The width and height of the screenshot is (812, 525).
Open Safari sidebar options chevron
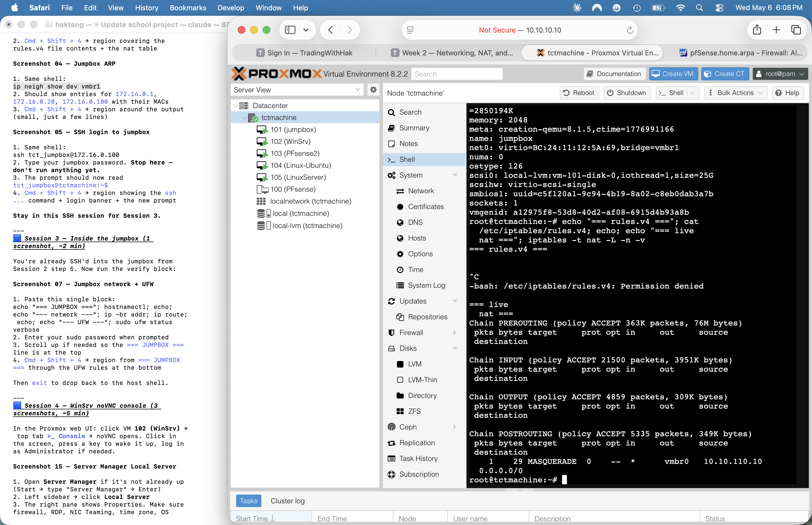(306, 30)
